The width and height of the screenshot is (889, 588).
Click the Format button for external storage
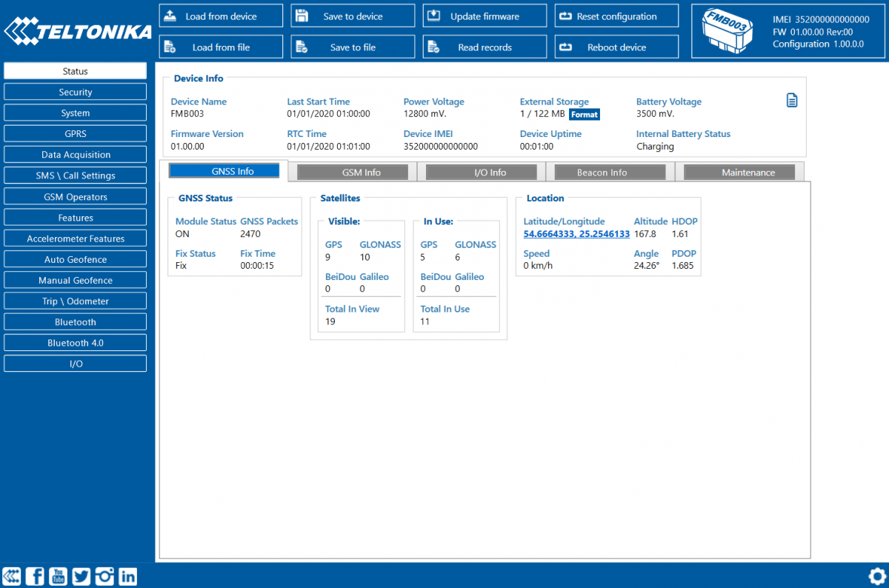[x=585, y=114]
